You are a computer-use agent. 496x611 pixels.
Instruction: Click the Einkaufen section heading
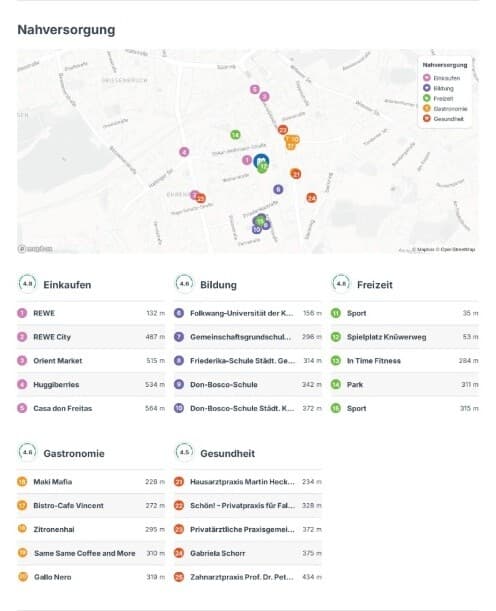[x=67, y=285]
